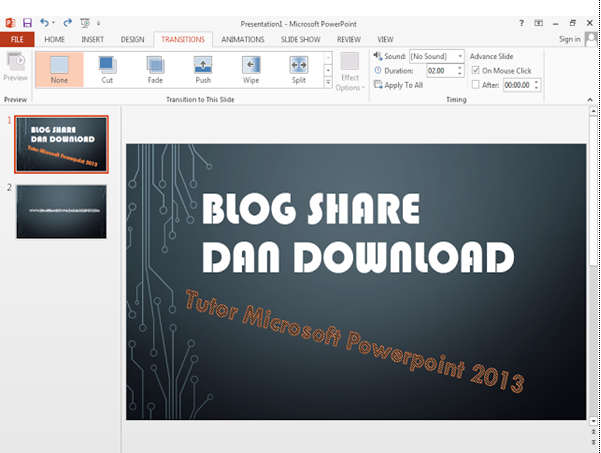The width and height of the screenshot is (601, 453).
Task: Switch to the INSERT tab
Action: point(92,39)
